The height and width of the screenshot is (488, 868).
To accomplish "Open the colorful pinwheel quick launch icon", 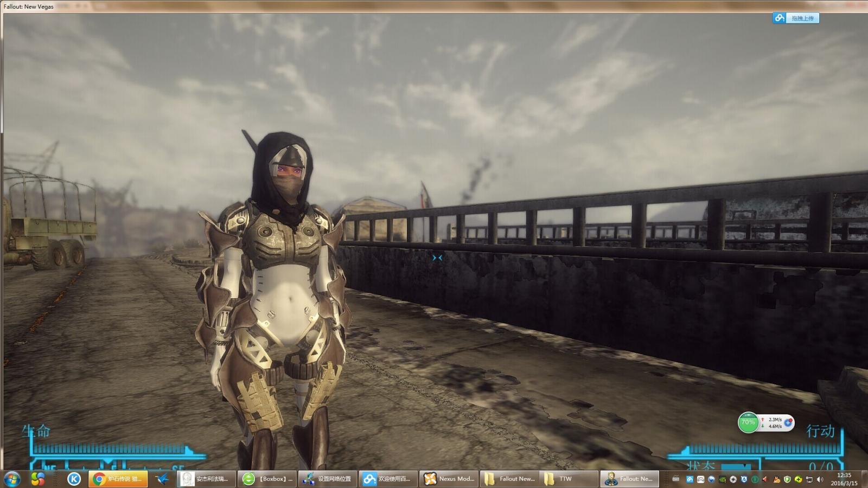I will click(37, 479).
